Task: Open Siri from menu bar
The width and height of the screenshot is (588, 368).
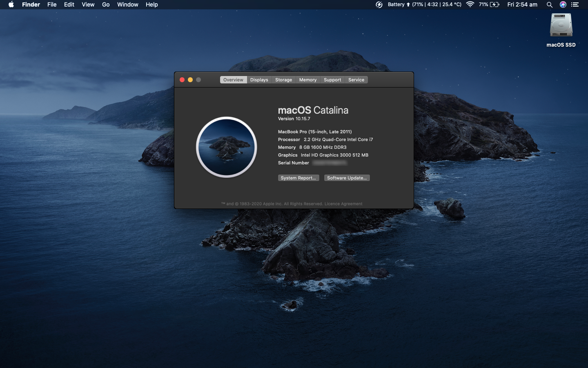Action: tap(563, 4)
